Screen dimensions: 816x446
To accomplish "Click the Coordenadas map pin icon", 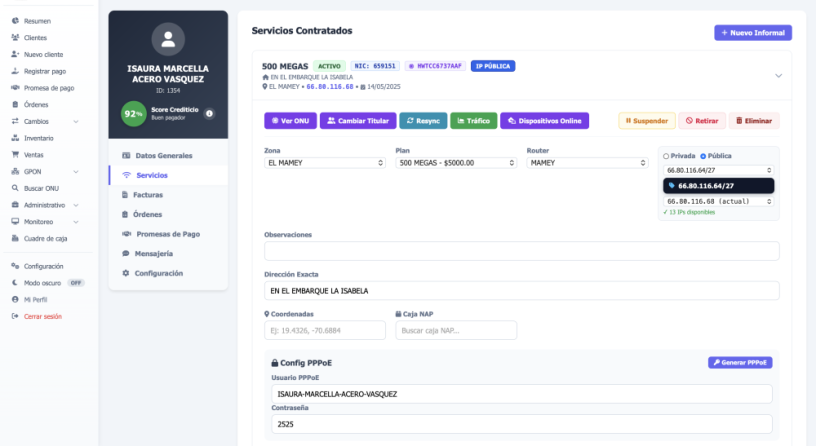I will coord(266,314).
